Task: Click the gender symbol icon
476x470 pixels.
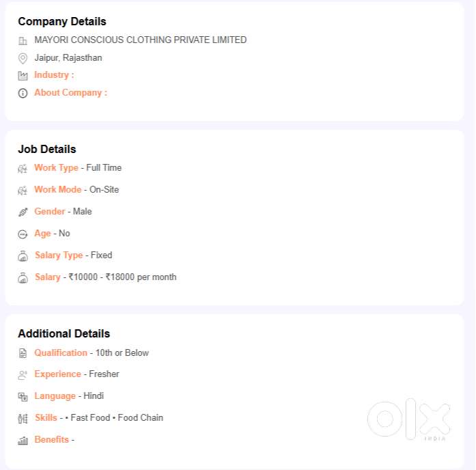Action: point(23,212)
